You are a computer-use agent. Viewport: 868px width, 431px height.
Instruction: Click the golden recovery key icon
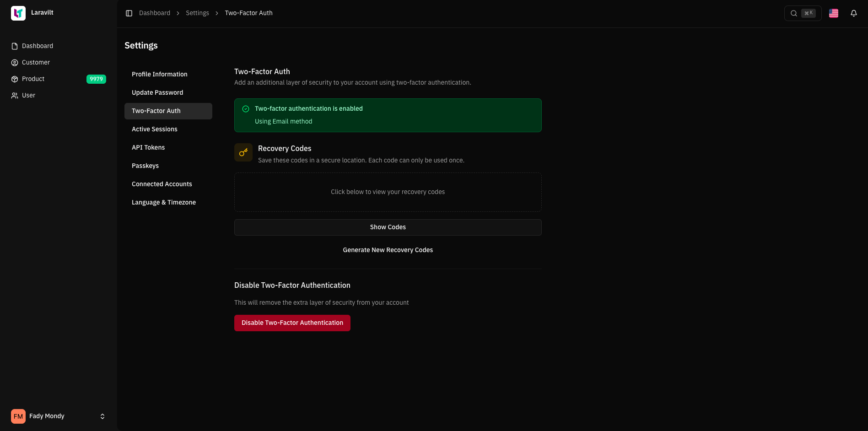243,152
